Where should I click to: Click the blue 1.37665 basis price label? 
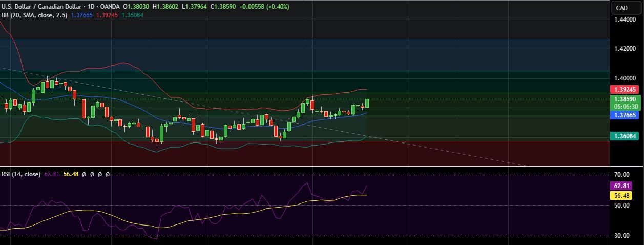point(625,116)
